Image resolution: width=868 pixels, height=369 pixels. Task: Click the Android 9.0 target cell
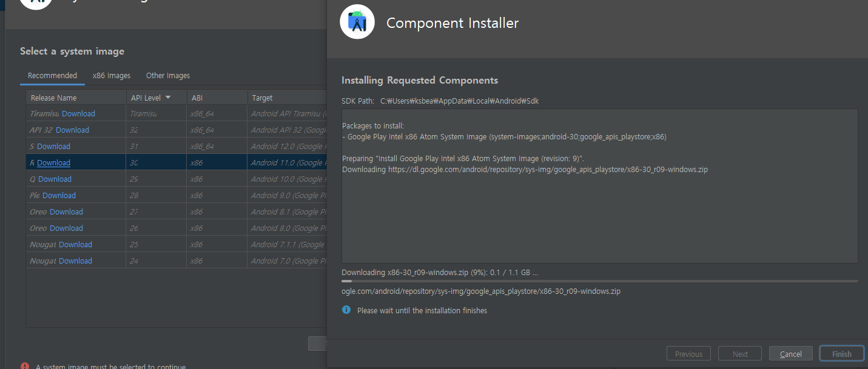287,195
